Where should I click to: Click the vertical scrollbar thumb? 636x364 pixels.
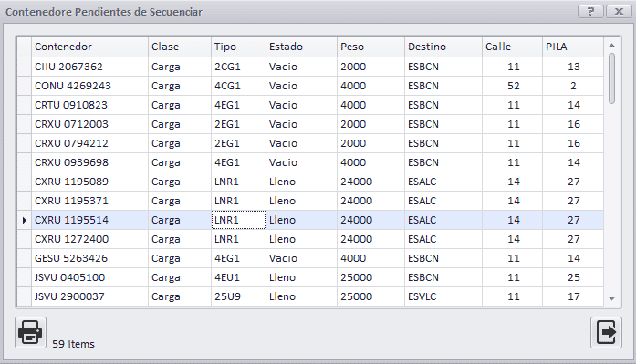(x=611, y=78)
